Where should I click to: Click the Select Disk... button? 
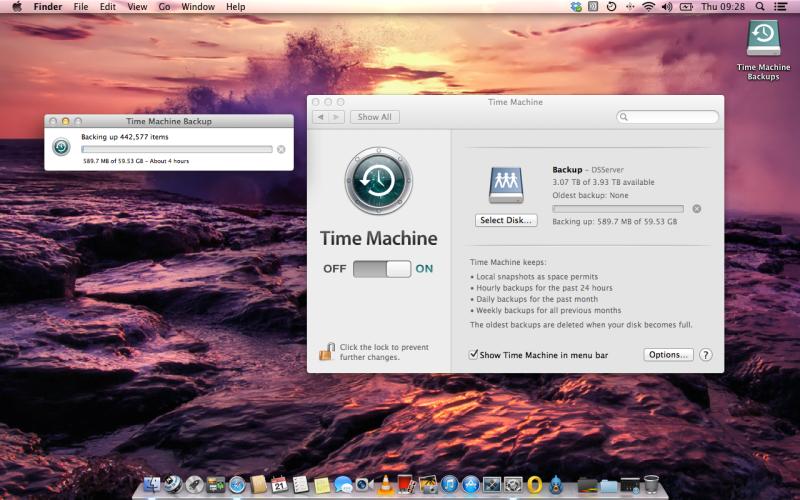pyautogui.click(x=506, y=220)
